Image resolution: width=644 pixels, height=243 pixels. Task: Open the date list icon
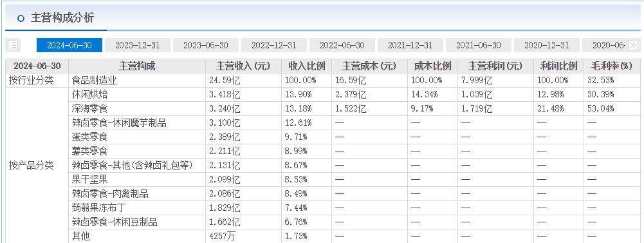pos(13,45)
